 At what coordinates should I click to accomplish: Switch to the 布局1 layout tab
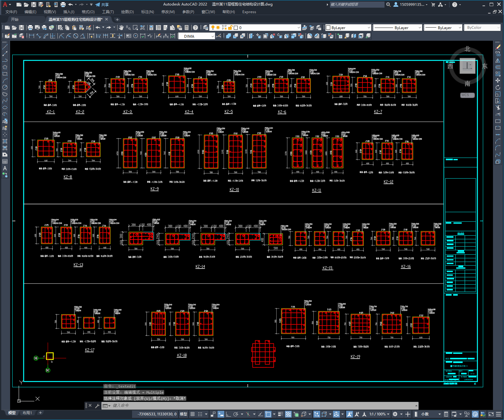[27, 413]
